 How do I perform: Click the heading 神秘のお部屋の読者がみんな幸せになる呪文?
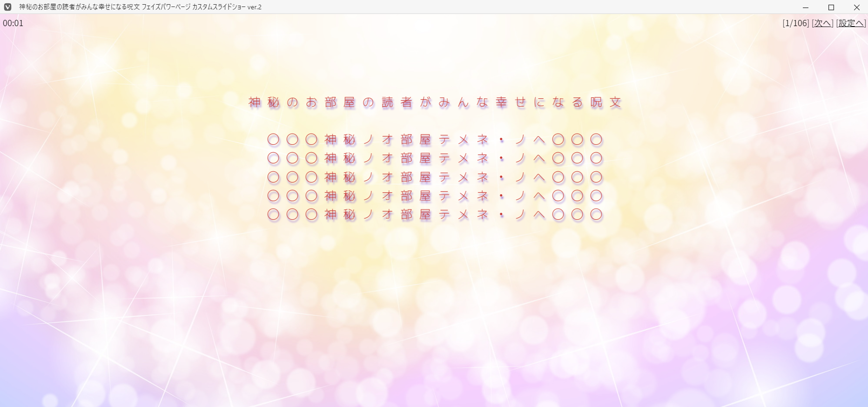click(435, 102)
